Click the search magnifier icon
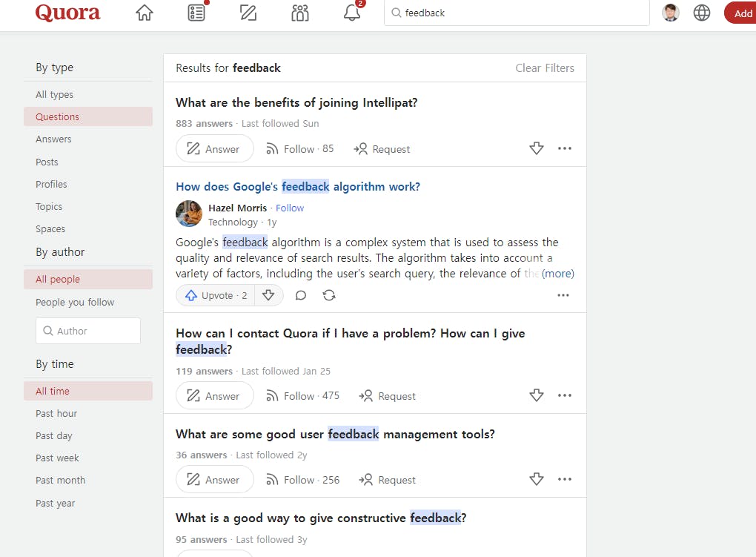 [x=396, y=13]
